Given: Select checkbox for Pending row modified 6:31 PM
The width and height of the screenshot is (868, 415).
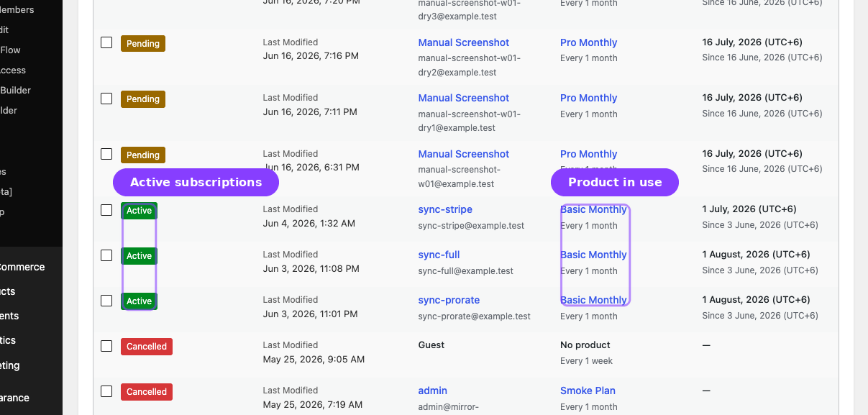Looking at the screenshot, I should pyautogui.click(x=106, y=154).
